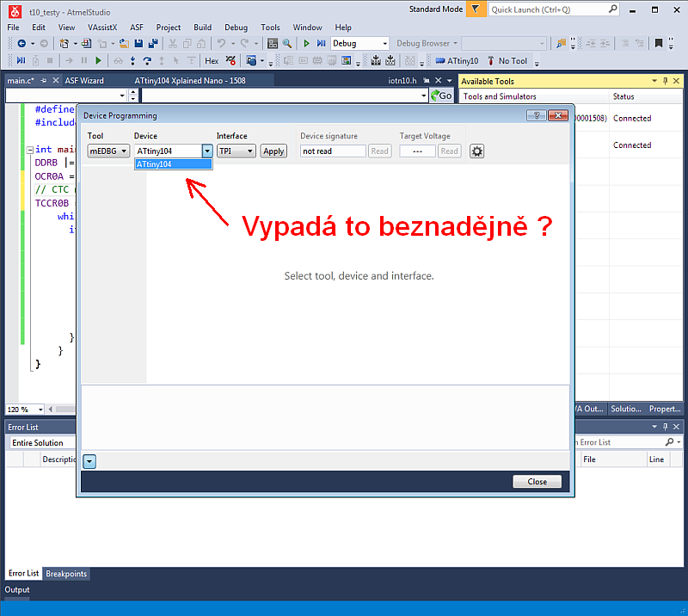Click the Clear All Breakpoints icon

click(230, 60)
